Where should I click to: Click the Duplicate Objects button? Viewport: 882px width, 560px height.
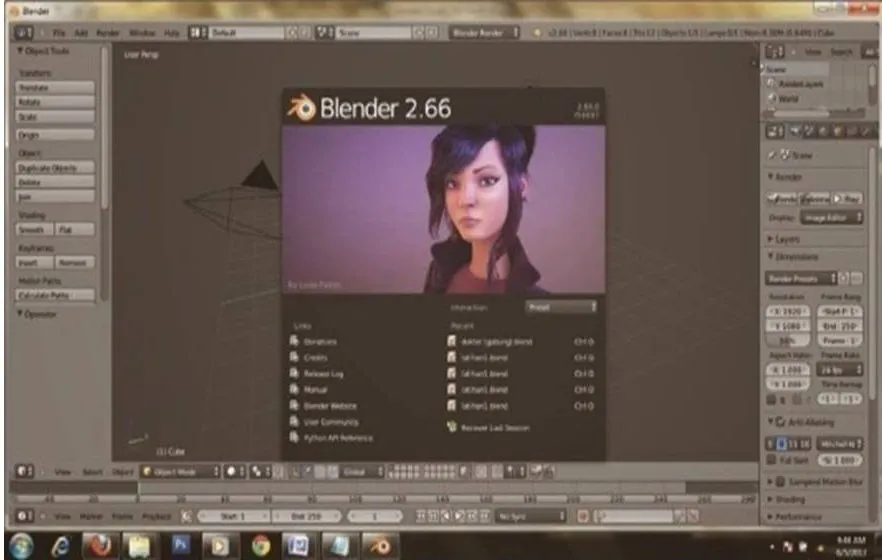55,168
